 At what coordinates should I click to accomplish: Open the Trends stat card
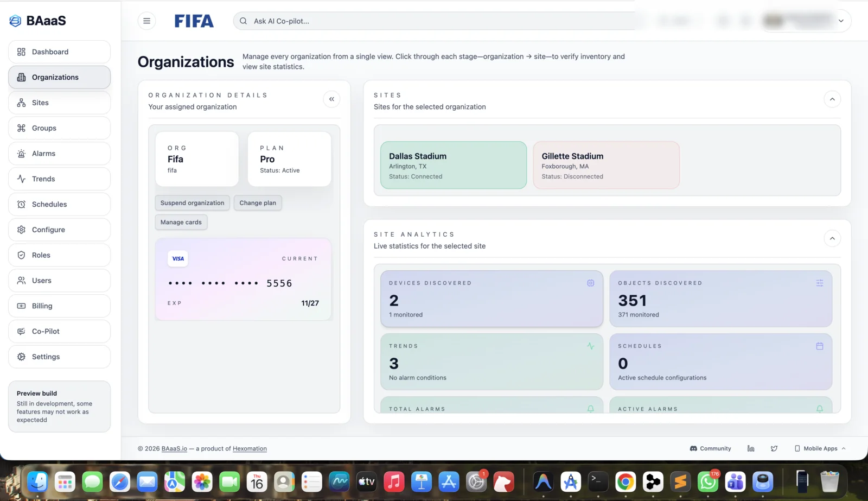pos(492,362)
